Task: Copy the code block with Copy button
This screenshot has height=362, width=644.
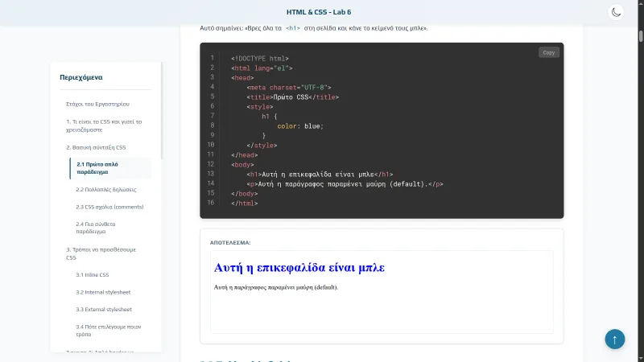Action: [x=549, y=52]
